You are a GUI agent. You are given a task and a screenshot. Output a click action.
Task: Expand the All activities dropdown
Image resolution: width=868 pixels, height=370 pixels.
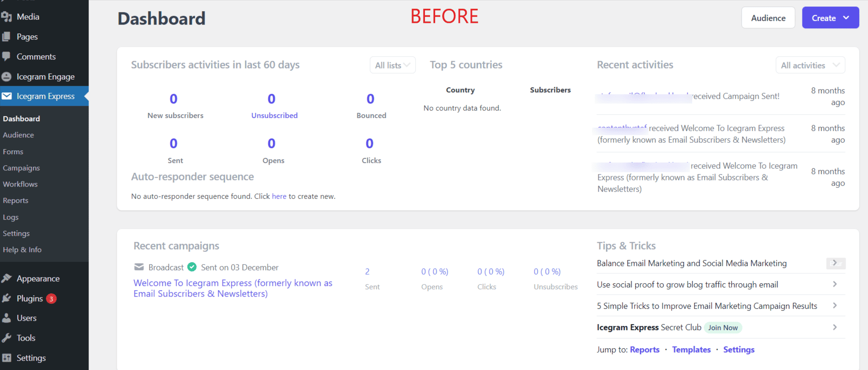tap(810, 65)
